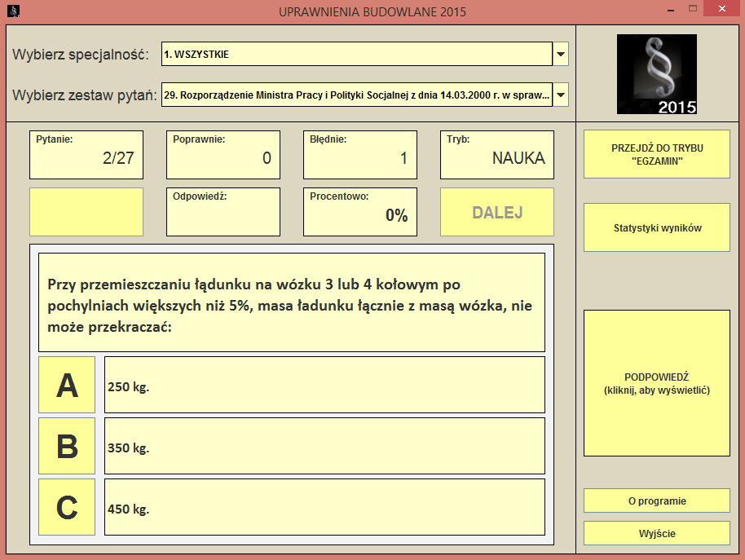Switch to EGZAMIN mode
The width and height of the screenshot is (745, 560).
point(657,154)
